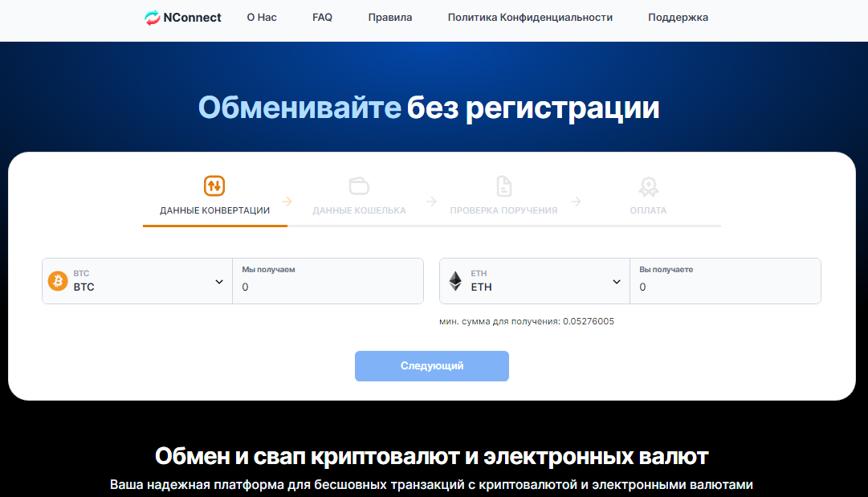
Task: Click the orange Bitcoin coin icon
Action: coord(58,281)
